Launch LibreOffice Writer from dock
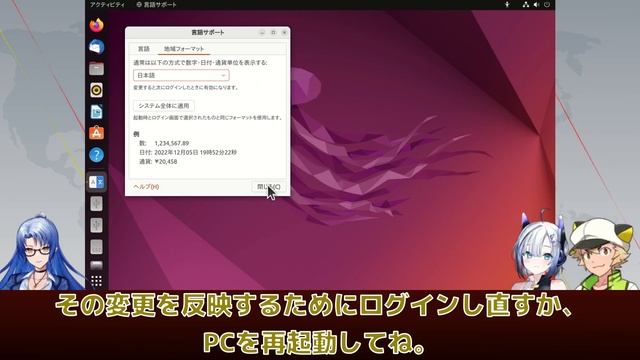The image size is (640, 360). (x=96, y=112)
